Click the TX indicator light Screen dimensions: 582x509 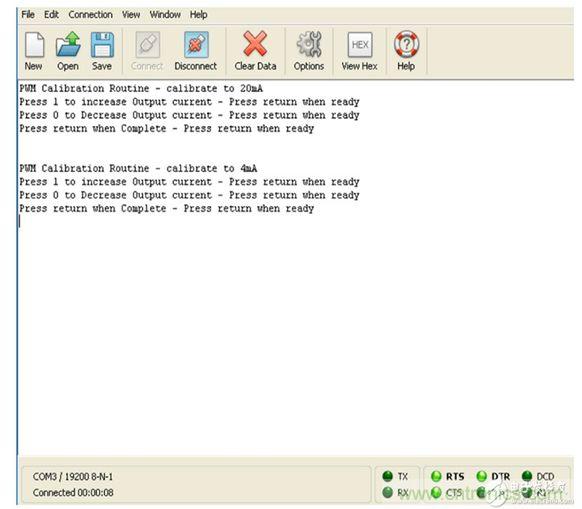coord(388,476)
